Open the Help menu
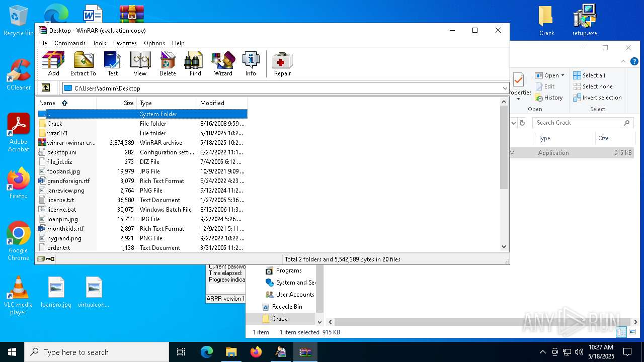Image resolution: width=644 pixels, height=362 pixels. (178, 43)
